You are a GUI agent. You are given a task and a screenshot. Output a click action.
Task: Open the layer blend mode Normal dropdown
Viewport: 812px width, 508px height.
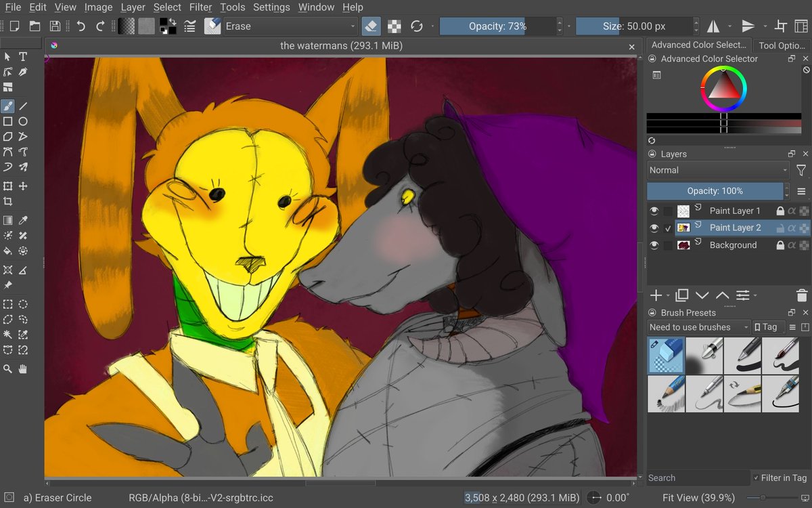tap(719, 171)
